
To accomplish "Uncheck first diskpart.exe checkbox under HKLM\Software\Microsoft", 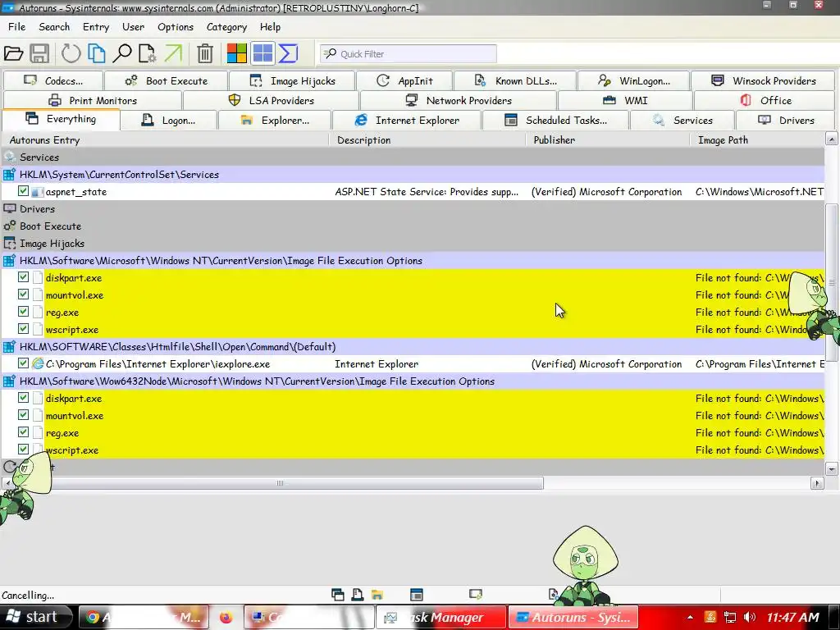I will click(23, 277).
